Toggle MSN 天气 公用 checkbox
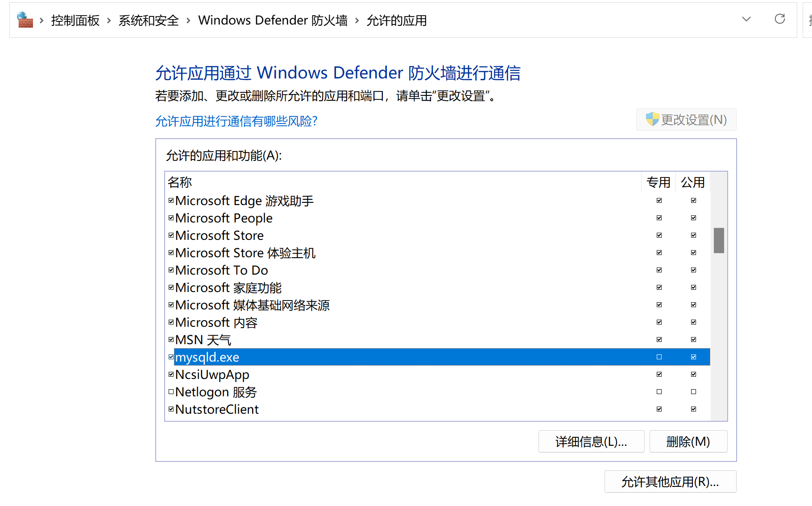This screenshot has width=812, height=506. pos(693,340)
